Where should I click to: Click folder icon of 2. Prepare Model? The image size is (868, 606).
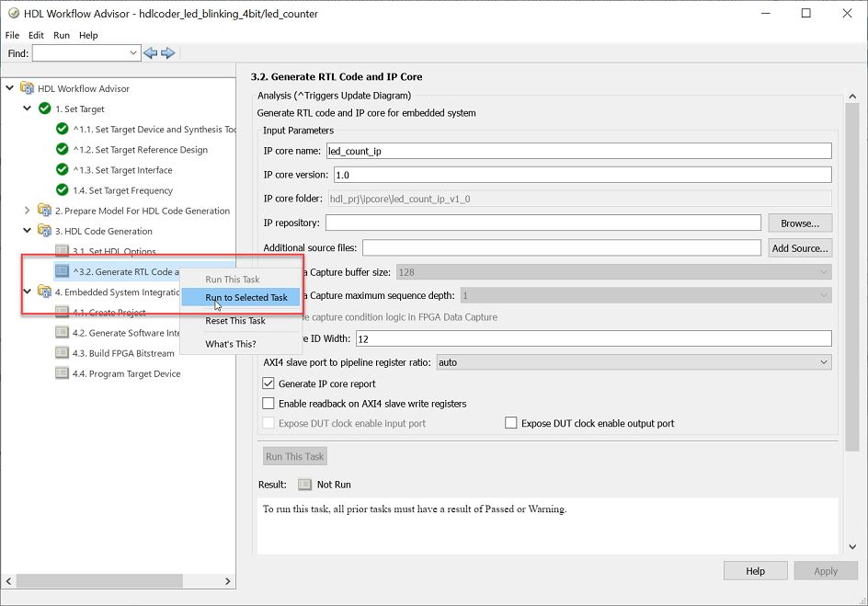pos(45,211)
